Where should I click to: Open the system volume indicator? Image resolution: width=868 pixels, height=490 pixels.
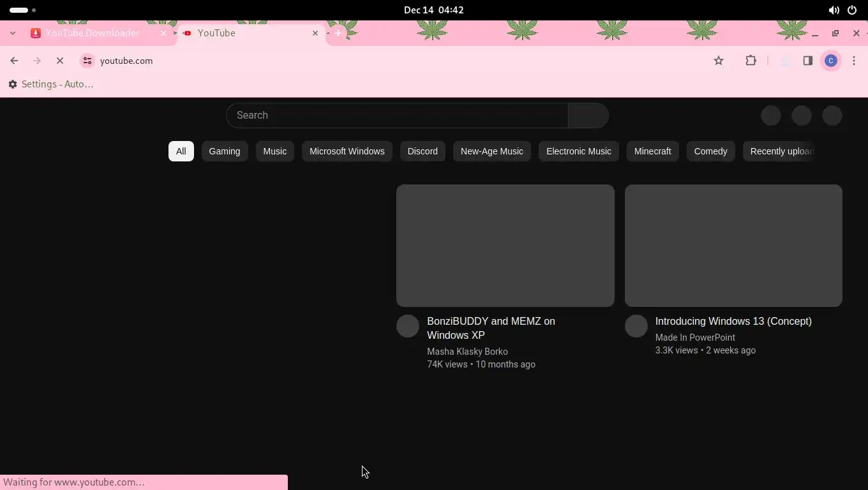[834, 10]
